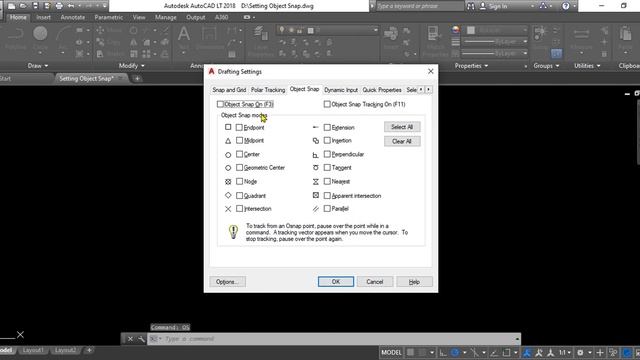Click the Paste icon in Clipboard panel
Screen dimensions: 640x360
(x=625, y=33)
